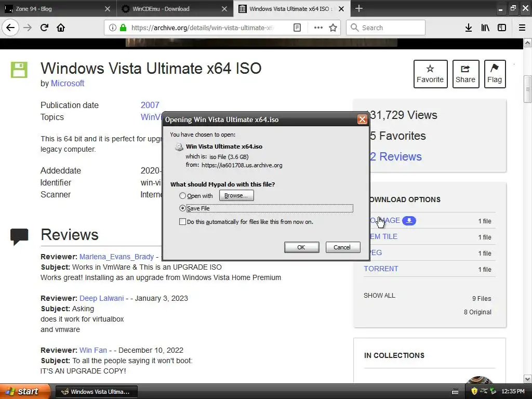Image resolution: width=532 pixels, height=399 pixels.
Task: Toggle the sidebars icon in toolbar
Action: tap(502, 28)
